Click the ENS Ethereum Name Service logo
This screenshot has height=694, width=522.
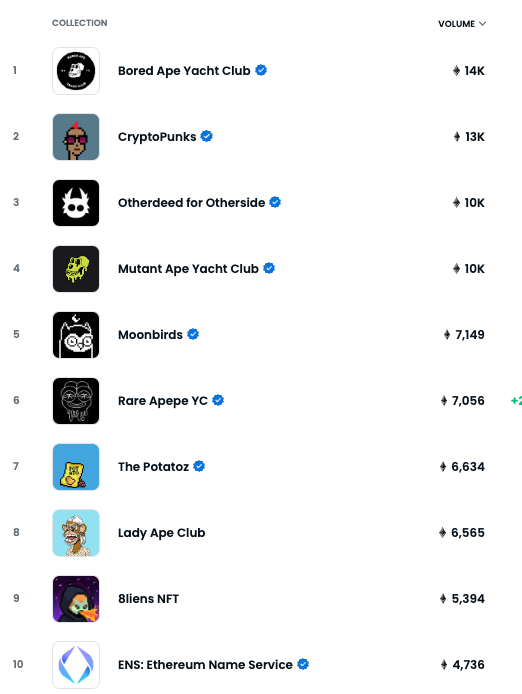pyautogui.click(x=76, y=664)
